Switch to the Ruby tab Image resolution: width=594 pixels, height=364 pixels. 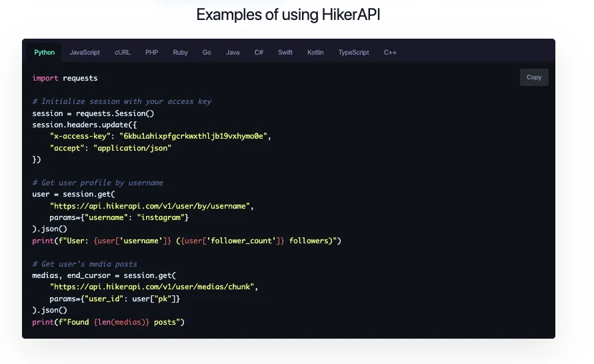[x=180, y=52]
